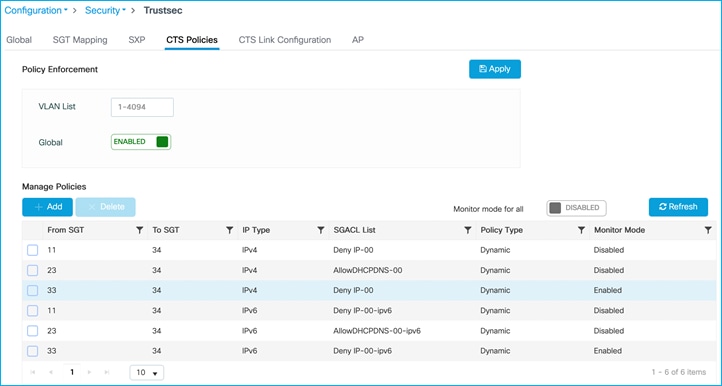Open the Security breadcrumb dropdown
Viewport: 722px width, 386px height.
coord(105,10)
